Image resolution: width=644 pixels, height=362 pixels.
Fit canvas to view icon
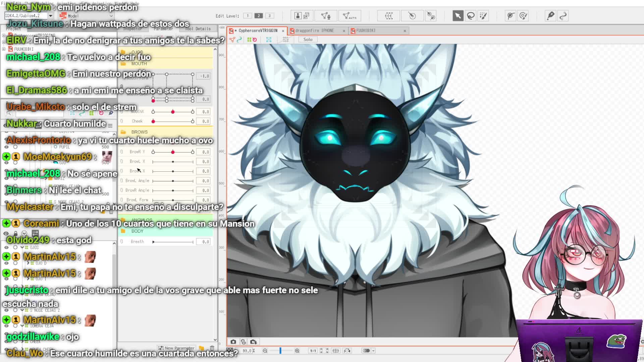coord(324,351)
